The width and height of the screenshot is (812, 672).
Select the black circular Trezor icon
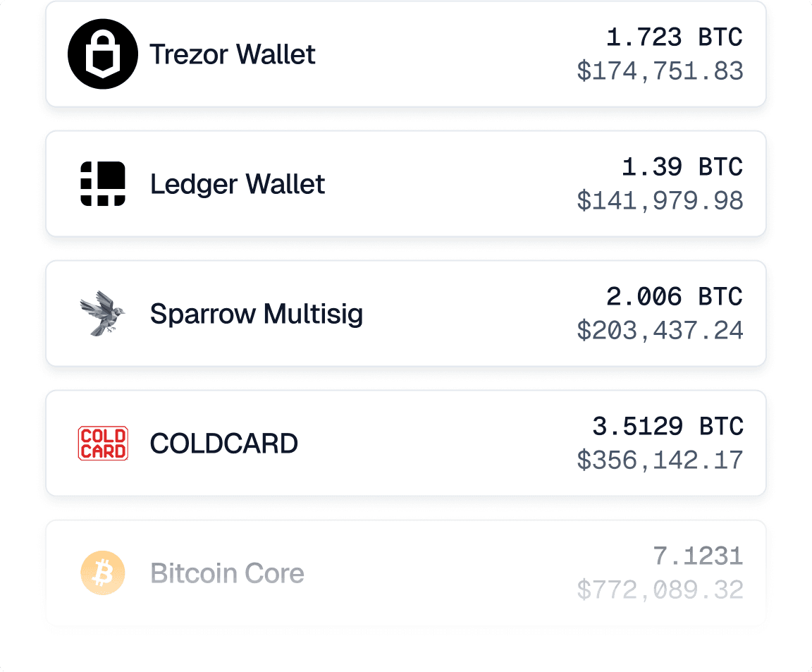(102, 54)
